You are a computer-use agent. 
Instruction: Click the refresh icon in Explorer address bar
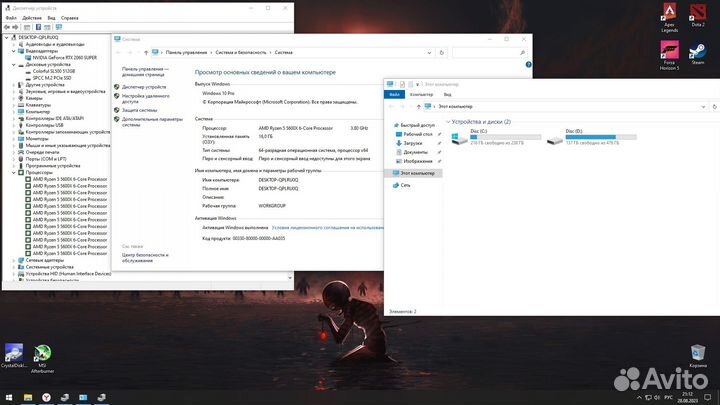point(714,107)
